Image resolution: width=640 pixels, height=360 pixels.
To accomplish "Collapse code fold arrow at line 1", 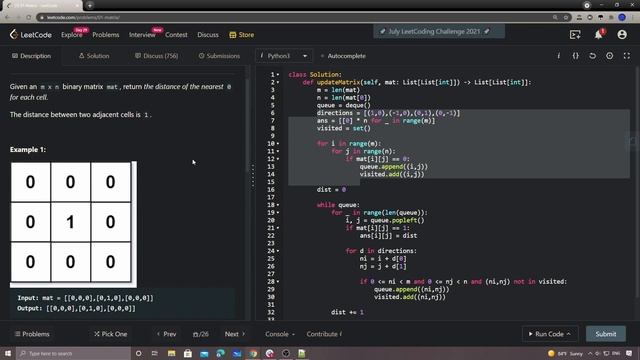I will (x=278, y=75).
